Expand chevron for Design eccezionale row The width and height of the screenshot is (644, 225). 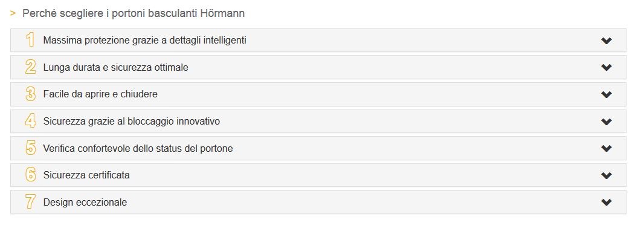[606, 202]
